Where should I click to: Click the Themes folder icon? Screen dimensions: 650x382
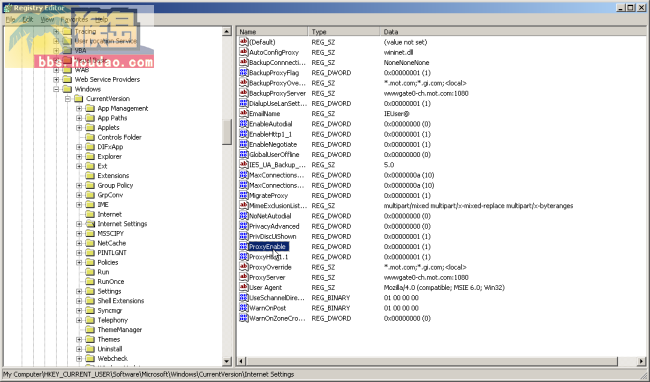tap(90, 339)
